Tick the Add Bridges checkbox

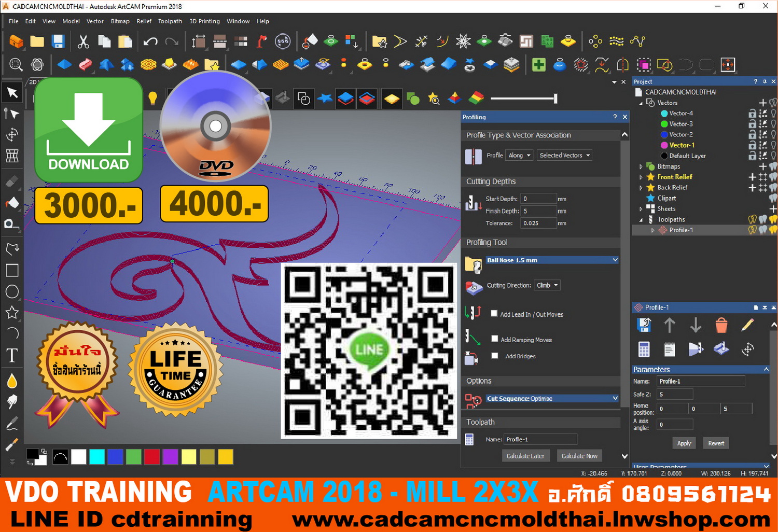point(495,356)
